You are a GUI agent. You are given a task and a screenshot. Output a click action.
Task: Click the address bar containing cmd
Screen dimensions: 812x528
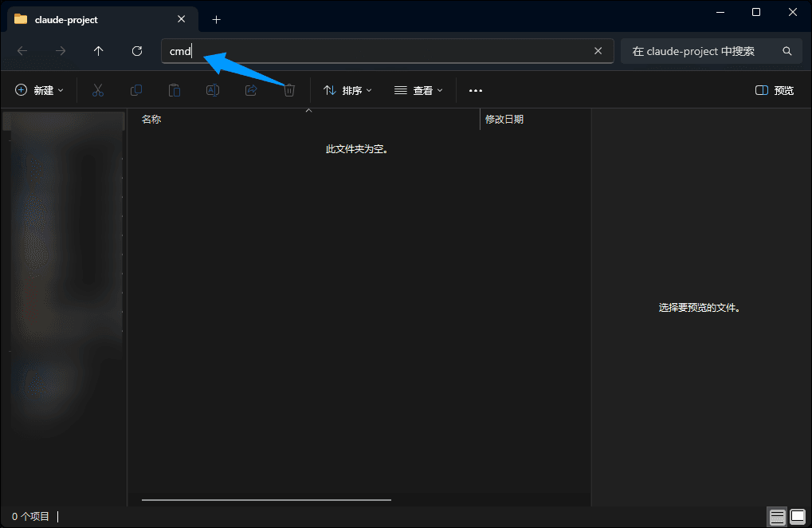point(387,51)
